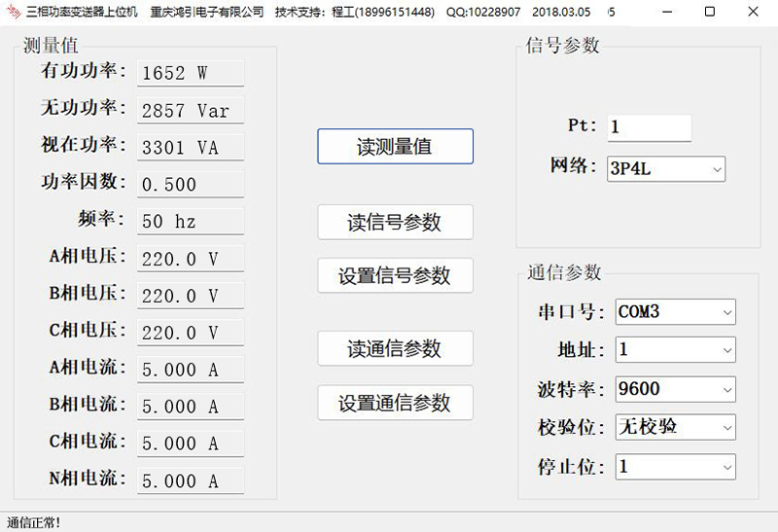Image resolution: width=778 pixels, height=532 pixels.
Task: Click the B相电压 value field
Action: 191,296
